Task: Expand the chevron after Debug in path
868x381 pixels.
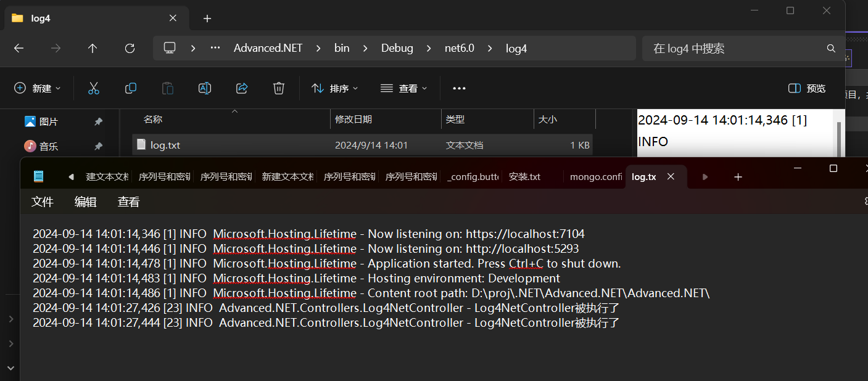Action: click(429, 48)
